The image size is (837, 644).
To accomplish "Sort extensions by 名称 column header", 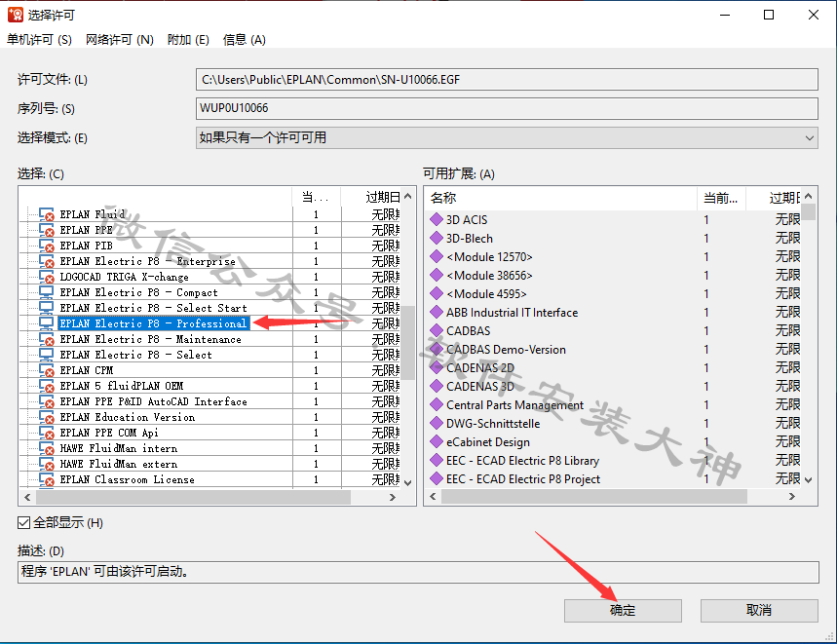I will 562,198.
